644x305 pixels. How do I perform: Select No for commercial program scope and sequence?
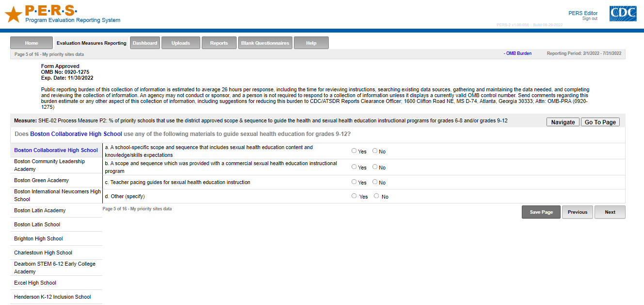point(375,167)
